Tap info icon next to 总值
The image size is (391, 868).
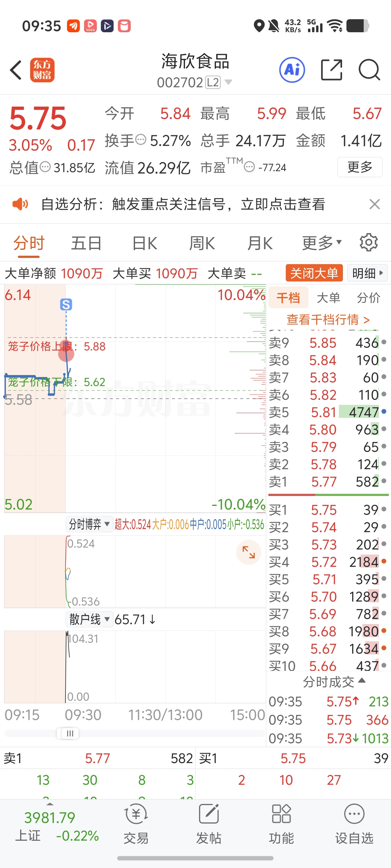(45, 166)
